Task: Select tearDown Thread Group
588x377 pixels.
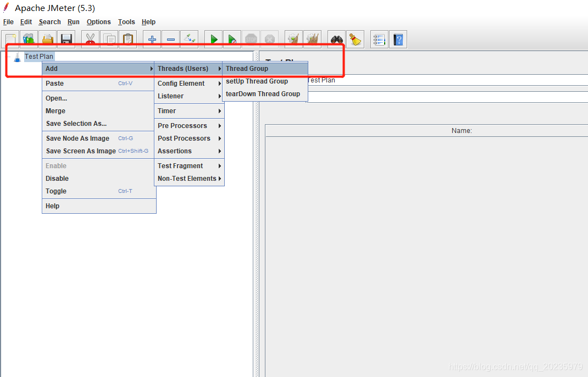Action: 265,94
